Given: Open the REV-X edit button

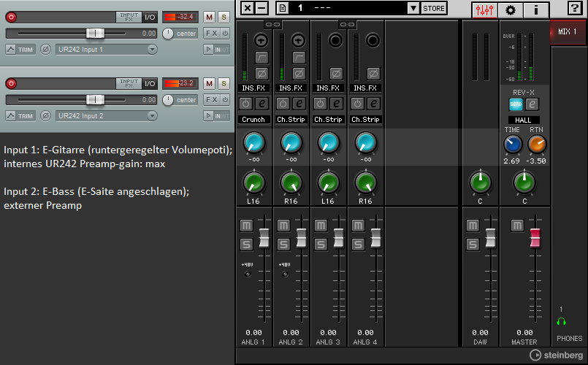Looking at the screenshot, I should point(532,104).
